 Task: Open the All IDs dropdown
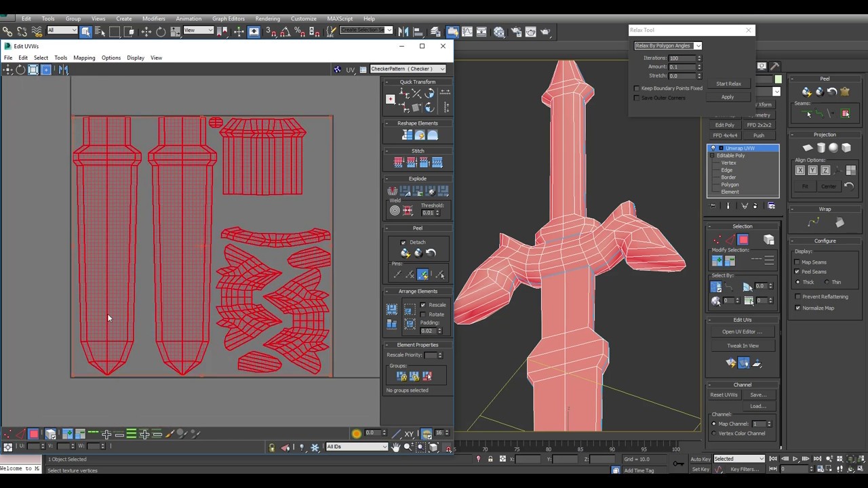[x=357, y=447]
